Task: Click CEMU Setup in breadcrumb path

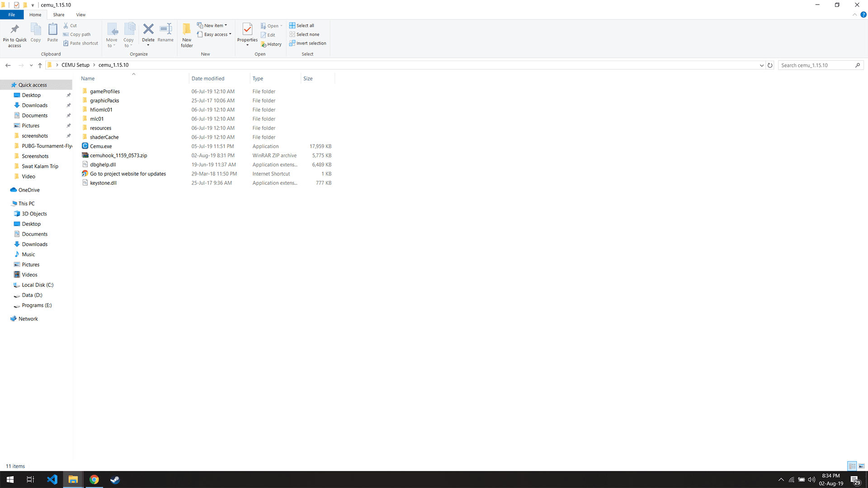Action: 75,65
